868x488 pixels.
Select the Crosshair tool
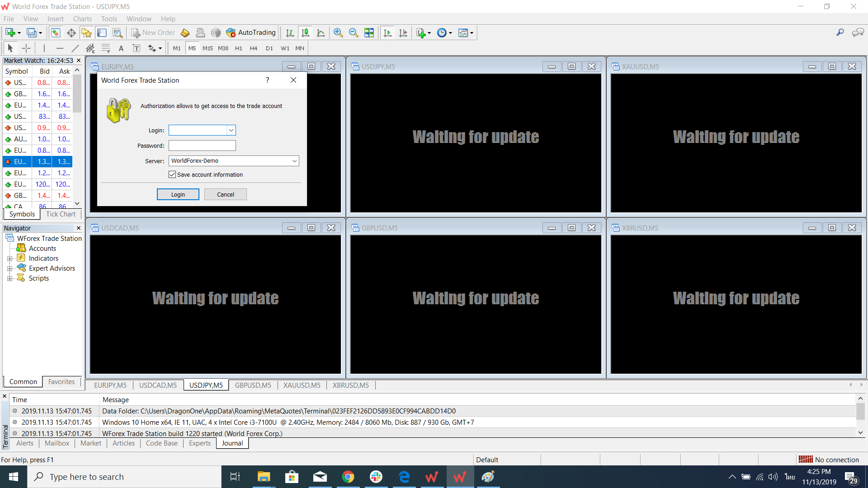(x=26, y=48)
